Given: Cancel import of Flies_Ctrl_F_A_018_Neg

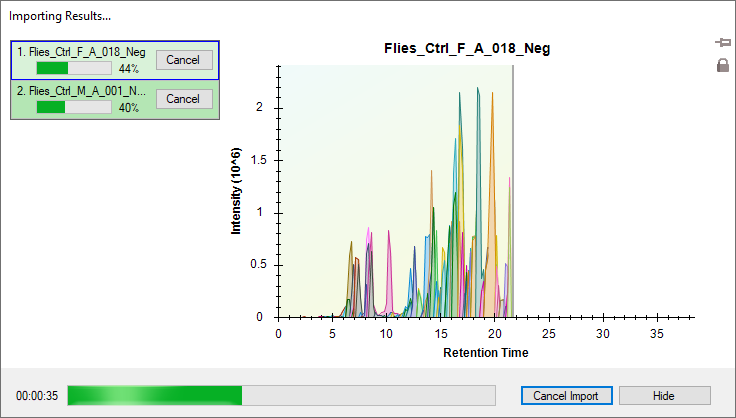Looking at the screenshot, I should click(184, 60).
